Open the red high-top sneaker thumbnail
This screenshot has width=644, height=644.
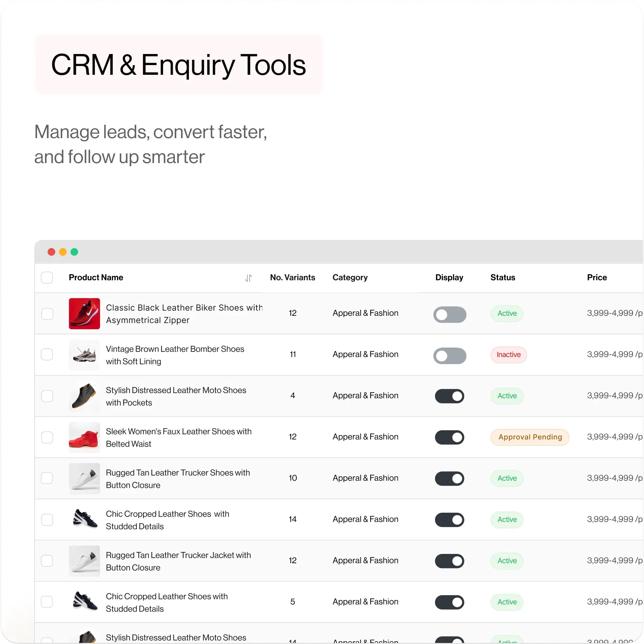(x=84, y=437)
